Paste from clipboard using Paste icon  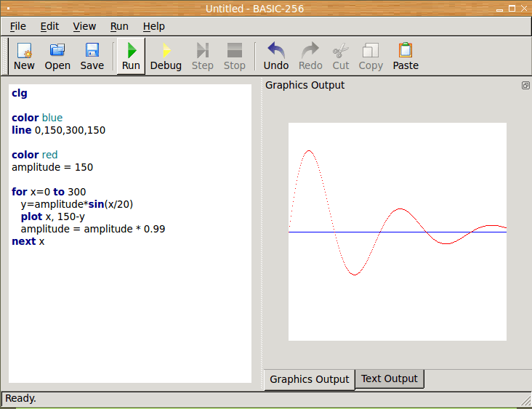pyautogui.click(x=406, y=56)
